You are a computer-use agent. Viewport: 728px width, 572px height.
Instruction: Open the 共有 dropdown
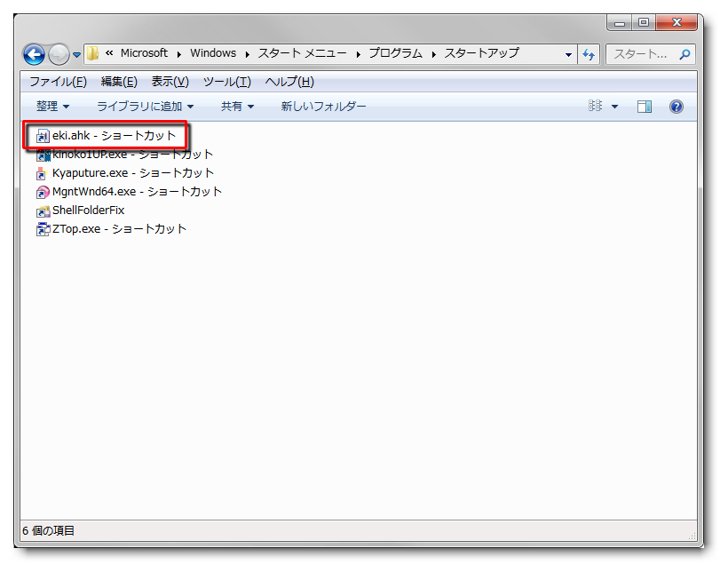pos(237,107)
